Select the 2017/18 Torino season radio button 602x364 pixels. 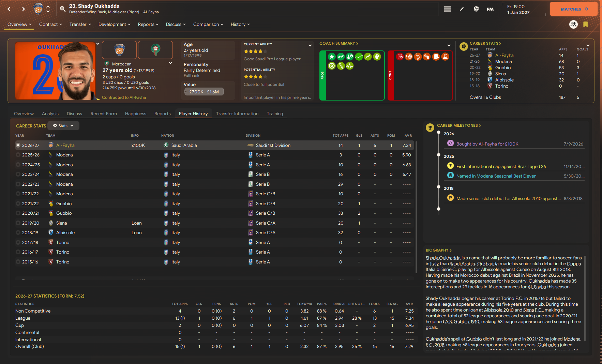coord(18,243)
